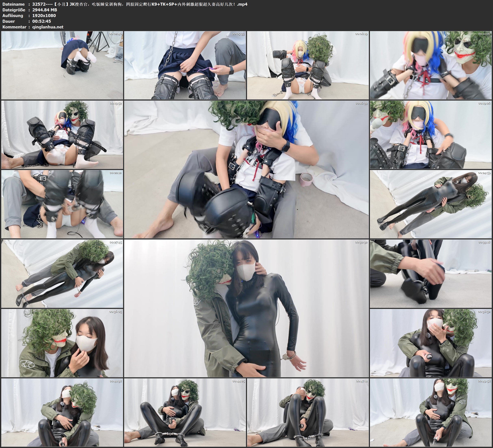Open the last thumbnail at 00:49:58
Viewport: 493px width, 448px height.
tap(431, 412)
